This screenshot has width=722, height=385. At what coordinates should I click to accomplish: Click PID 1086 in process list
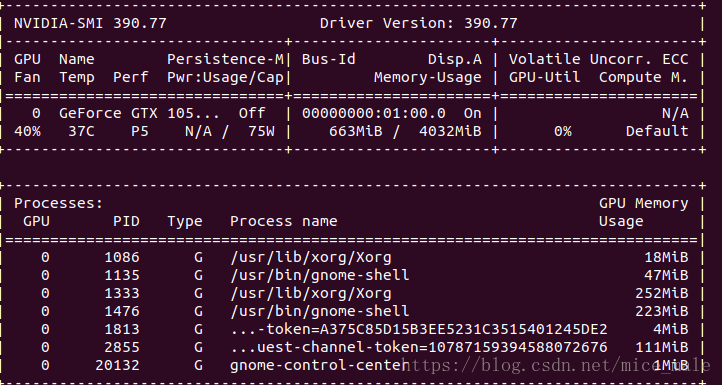122,257
